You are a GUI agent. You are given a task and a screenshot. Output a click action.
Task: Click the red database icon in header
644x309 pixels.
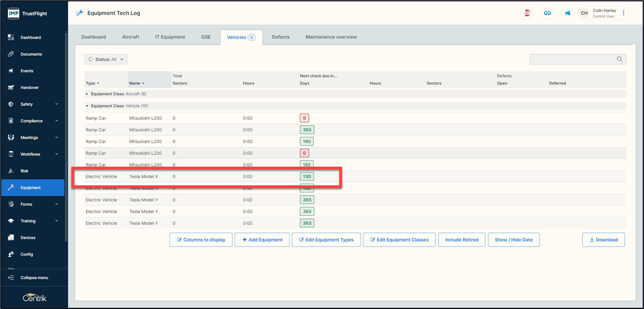pyautogui.click(x=527, y=13)
